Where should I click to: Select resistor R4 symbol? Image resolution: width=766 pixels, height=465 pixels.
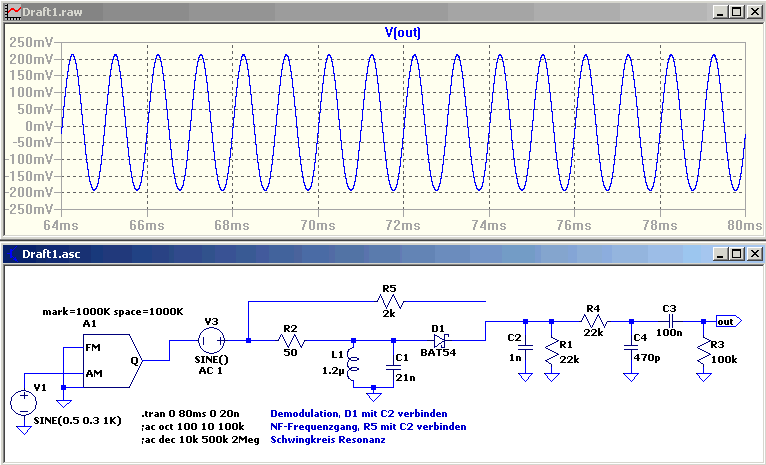(593, 321)
